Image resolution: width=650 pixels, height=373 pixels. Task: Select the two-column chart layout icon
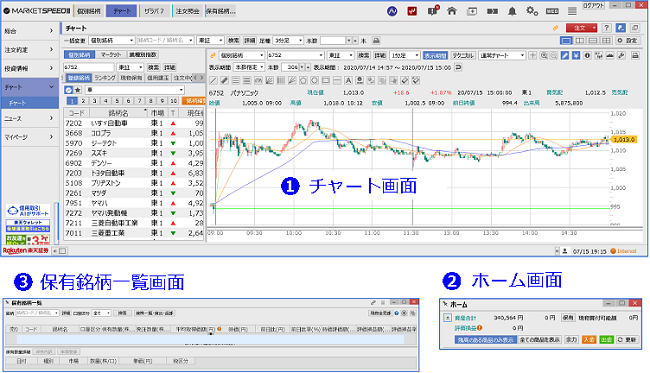pyautogui.click(x=580, y=41)
